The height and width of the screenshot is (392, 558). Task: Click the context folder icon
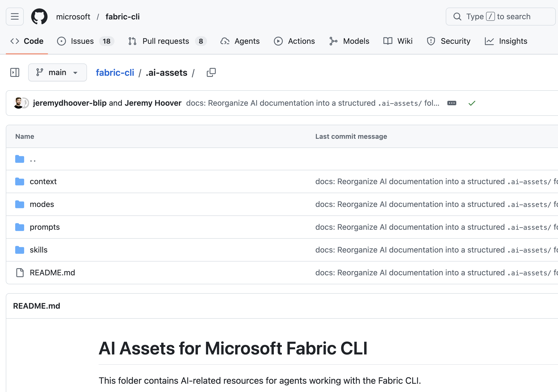pos(20,181)
